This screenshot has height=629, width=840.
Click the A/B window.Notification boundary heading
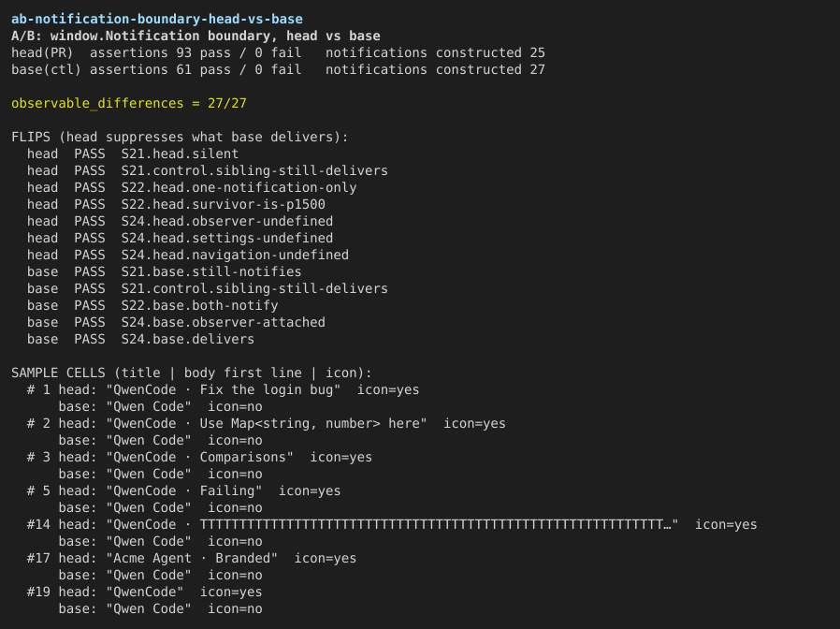point(196,36)
